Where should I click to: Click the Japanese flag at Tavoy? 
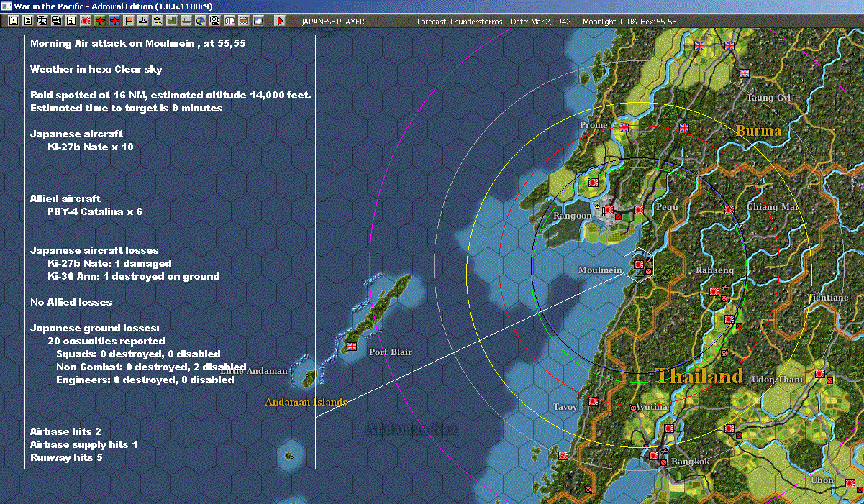coord(594,401)
